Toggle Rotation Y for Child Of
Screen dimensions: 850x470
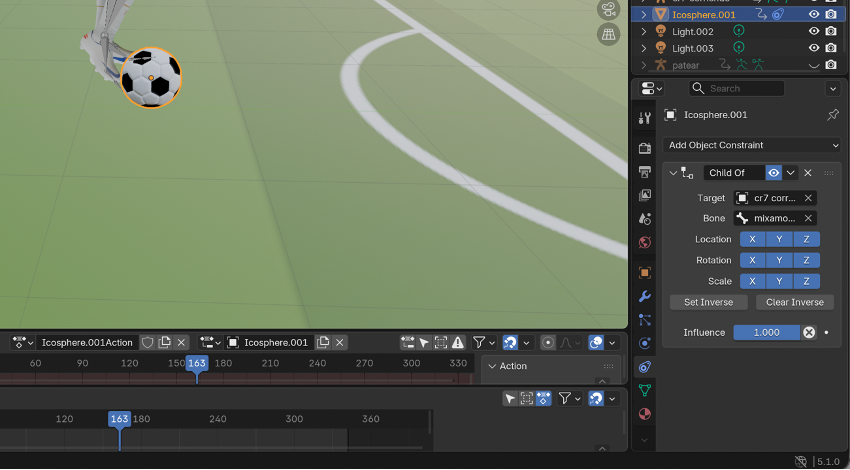click(779, 261)
